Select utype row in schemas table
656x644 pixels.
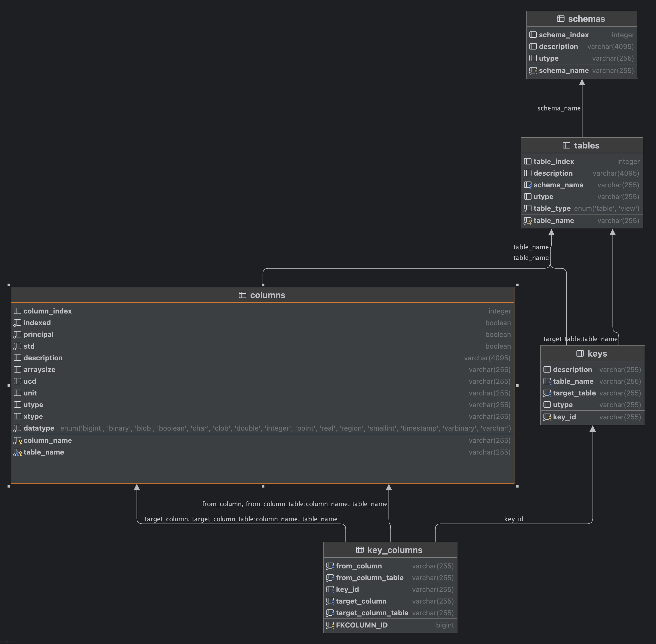point(582,58)
